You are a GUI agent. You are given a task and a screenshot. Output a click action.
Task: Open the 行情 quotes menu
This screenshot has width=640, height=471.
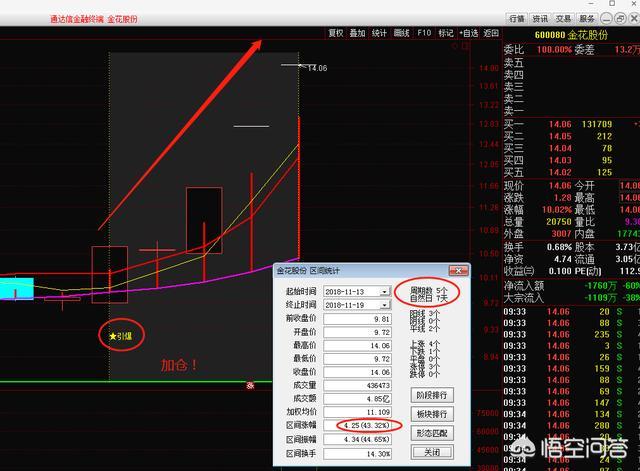pyautogui.click(x=516, y=18)
